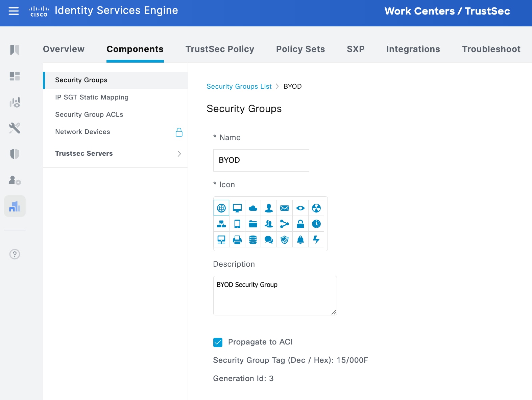Click into the Name input field
Image resolution: width=532 pixels, height=400 pixels.
(261, 160)
